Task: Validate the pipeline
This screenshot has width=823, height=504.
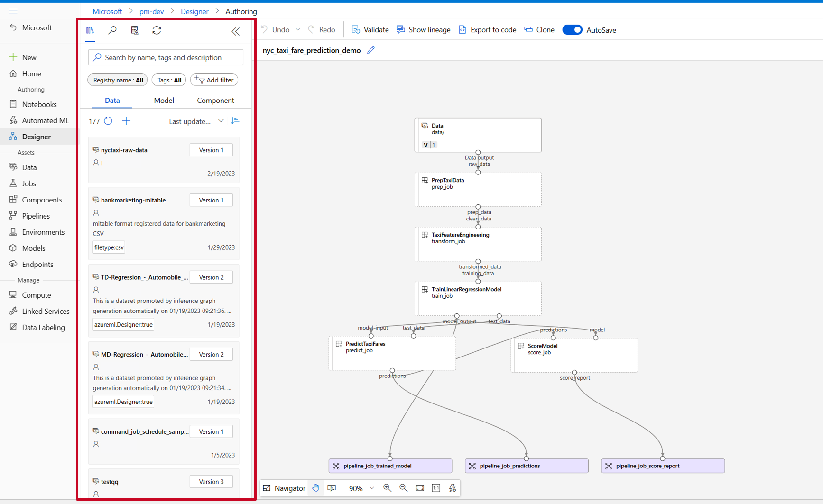Action: (370, 30)
